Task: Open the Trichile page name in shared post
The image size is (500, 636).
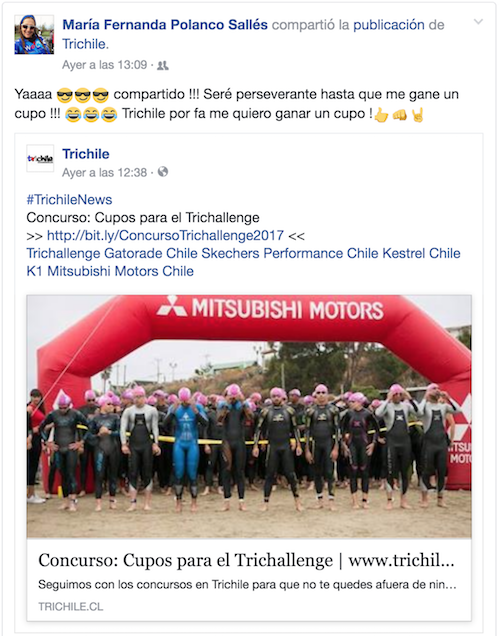Action: (x=86, y=154)
